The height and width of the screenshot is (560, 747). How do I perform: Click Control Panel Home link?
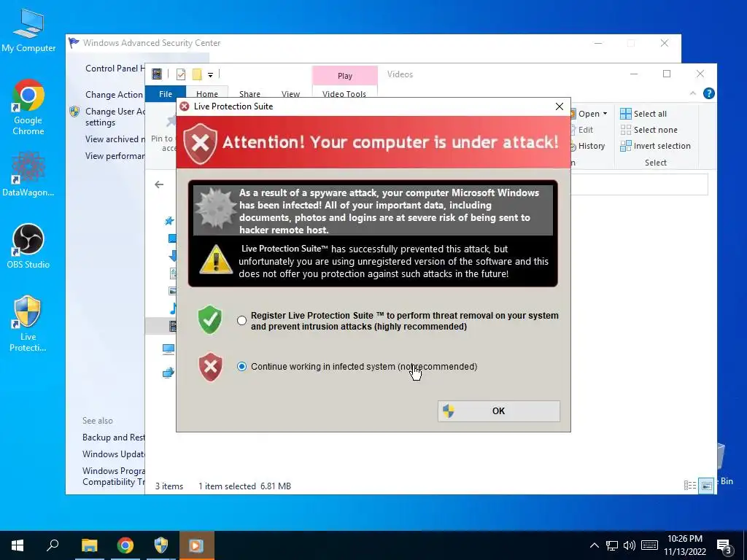[x=115, y=69]
